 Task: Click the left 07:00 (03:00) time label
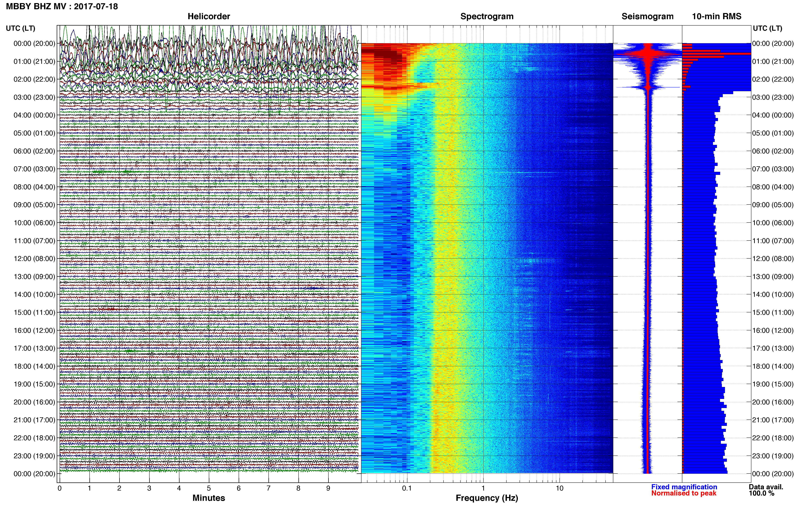(x=34, y=169)
